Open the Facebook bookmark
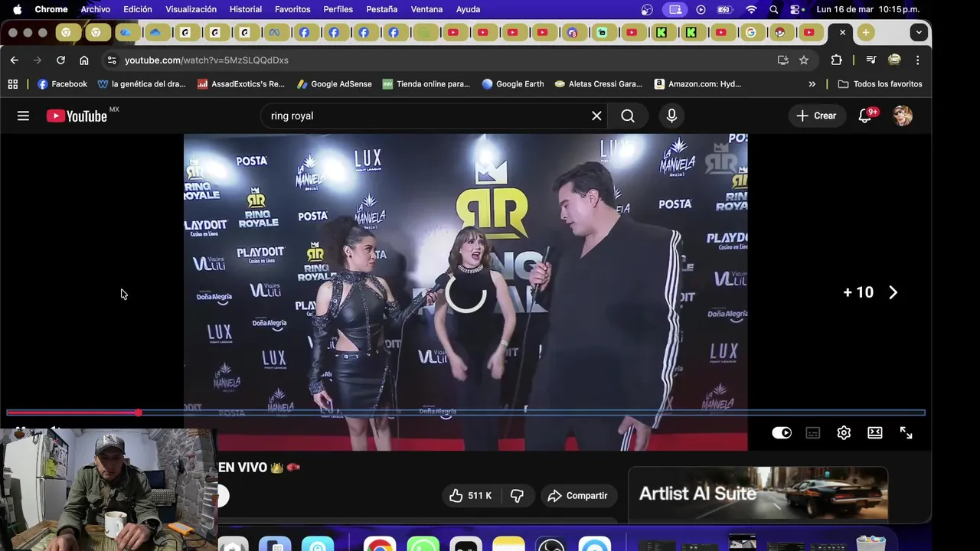 click(62, 84)
